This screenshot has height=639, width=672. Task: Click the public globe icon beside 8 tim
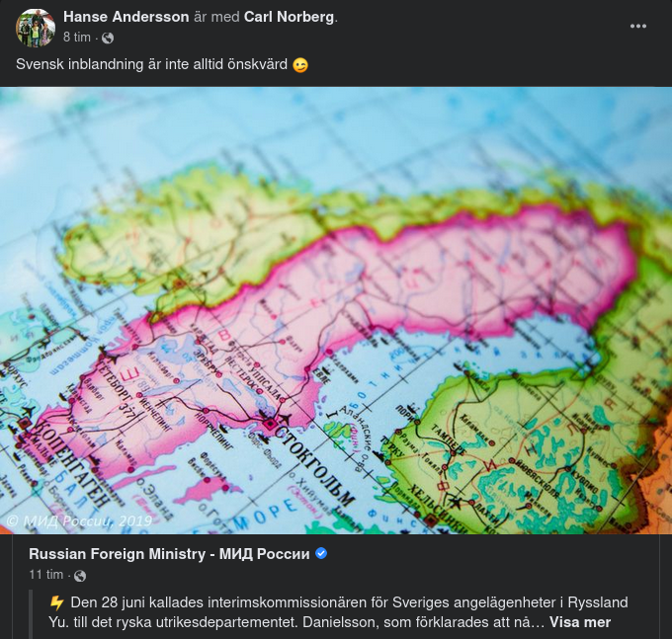pyautogui.click(x=108, y=39)
